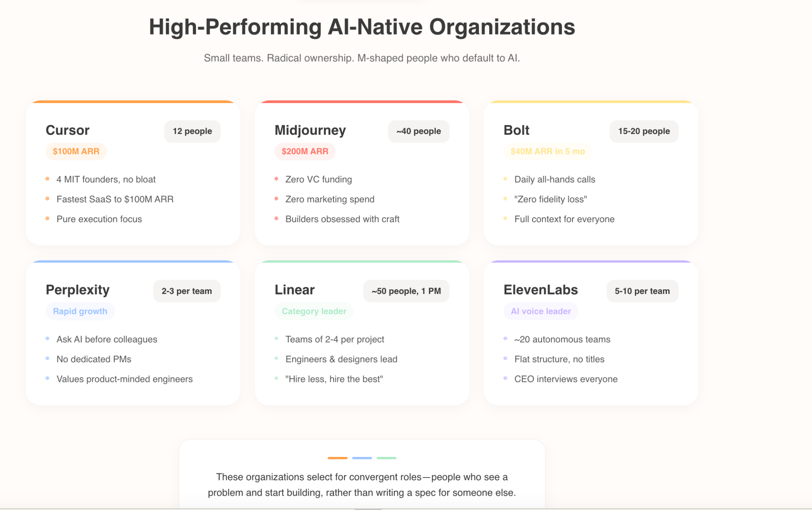The image size is (812, 510).
Task: Click the Bolt card heading
Action: click(x=516, y=130)
